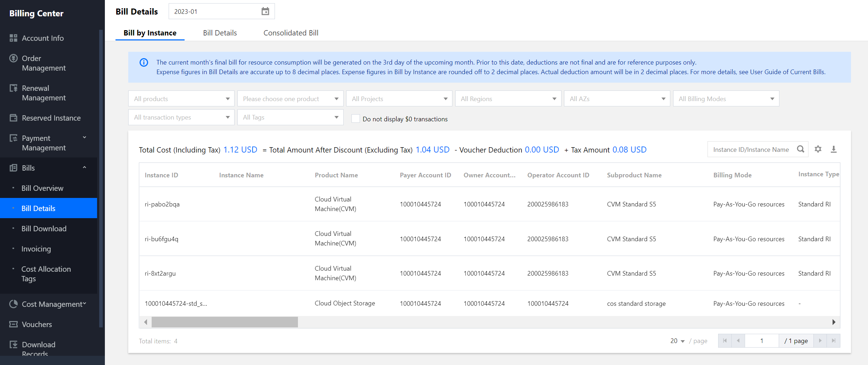Click the Reserved Instance sidebar icon
868x365 pixels.
click(x=13, y=118)
